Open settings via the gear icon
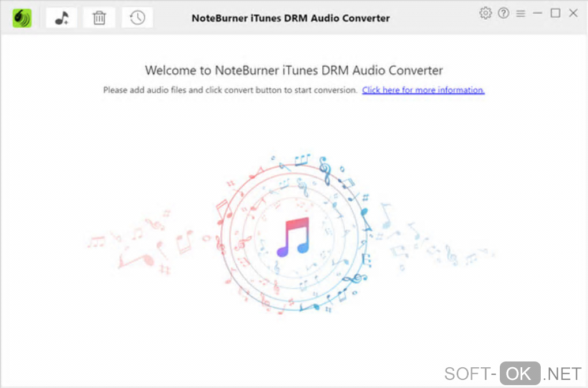588x388 pixels. 485,13
